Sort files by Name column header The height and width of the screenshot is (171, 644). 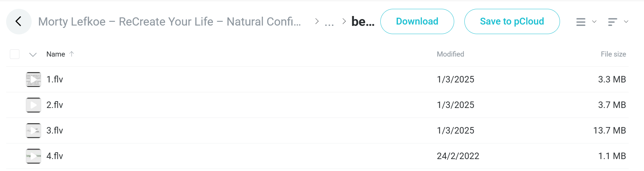pyautogui.click(x=56, y=54)
